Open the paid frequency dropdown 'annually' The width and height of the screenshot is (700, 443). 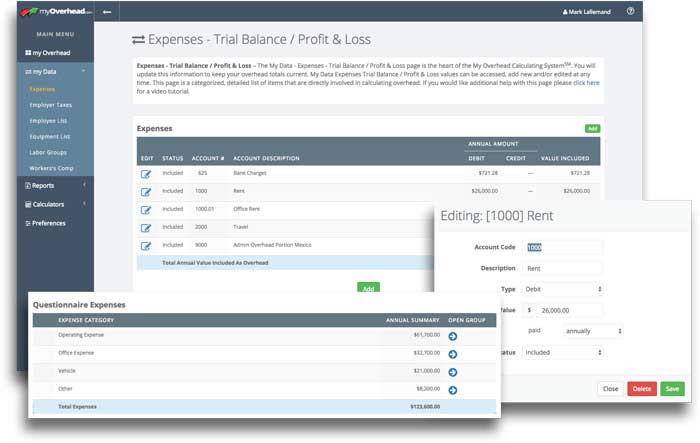coord(593,331)
